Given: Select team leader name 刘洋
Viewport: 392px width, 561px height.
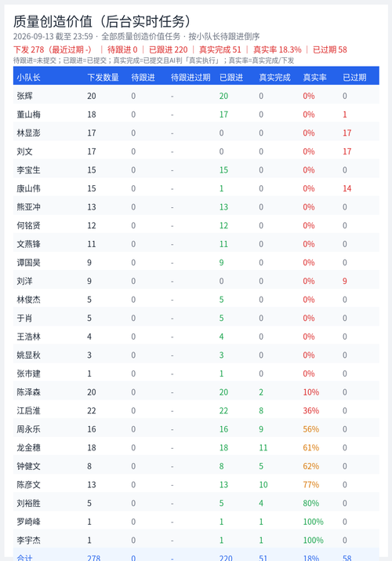Looking at the screenshot, I should click(x=24, y=281).
